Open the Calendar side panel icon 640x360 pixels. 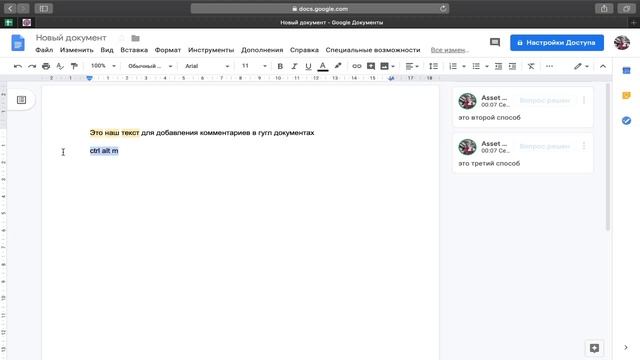click(x=627, y=71)
